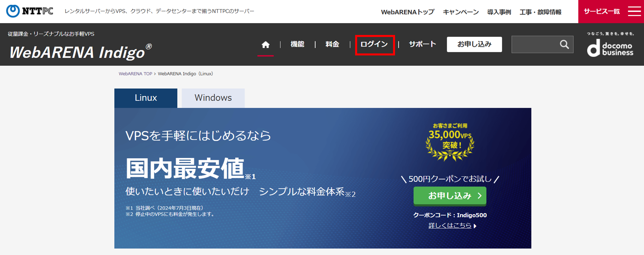
Task: Select 機能 in the navigation bar
Action: tap(297, 44)
